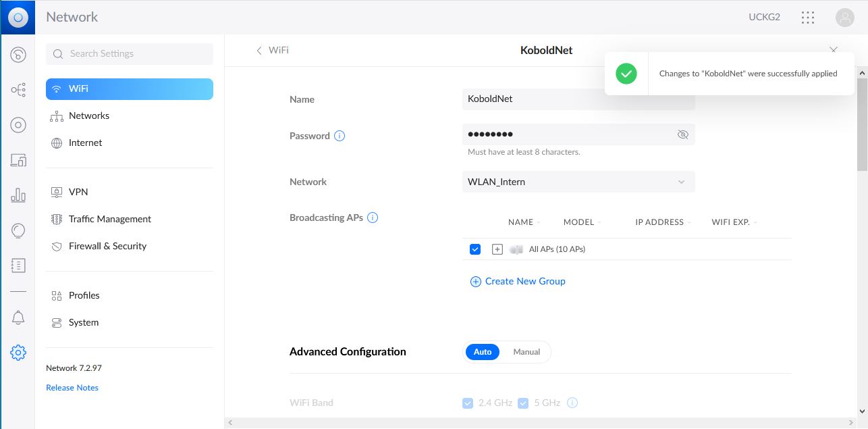The height and width of the screenshot is (429, 868).
Task: Expand the All APs group row
Action: tap(497, 249)
